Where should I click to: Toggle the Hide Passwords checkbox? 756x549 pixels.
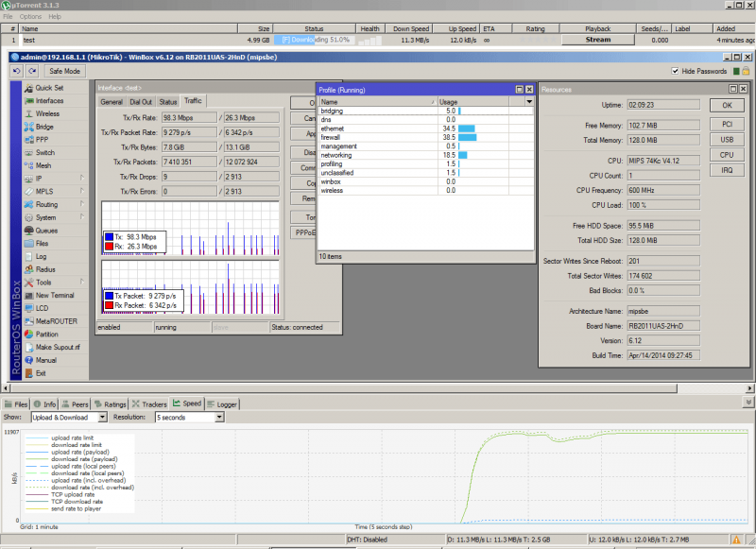coord(675,71)
